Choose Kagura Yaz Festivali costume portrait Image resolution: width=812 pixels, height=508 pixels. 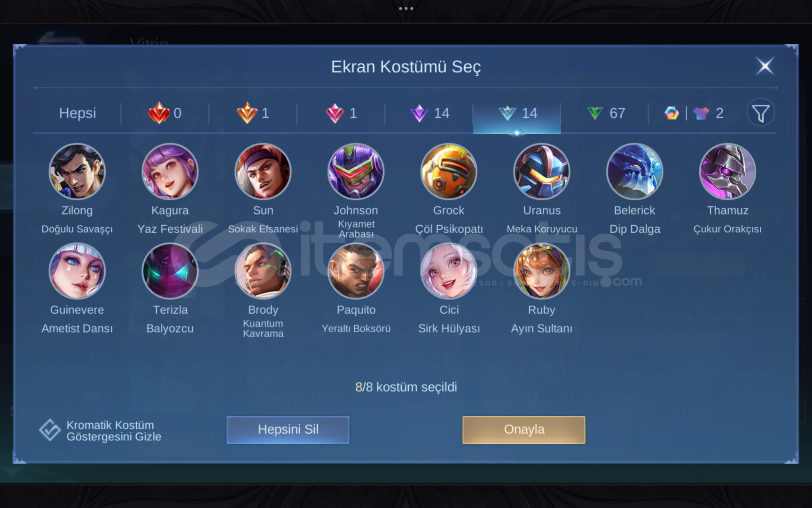click(x=170, y=171)
